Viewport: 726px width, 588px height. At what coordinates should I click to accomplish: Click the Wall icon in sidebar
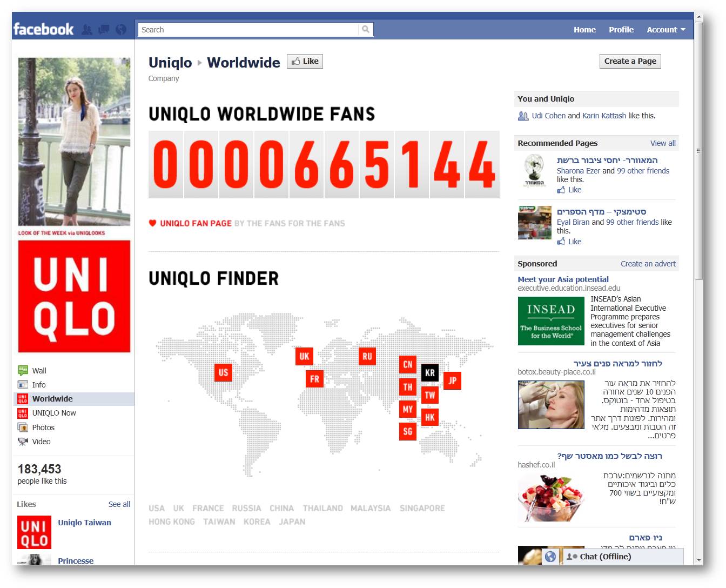coord(23,370)
